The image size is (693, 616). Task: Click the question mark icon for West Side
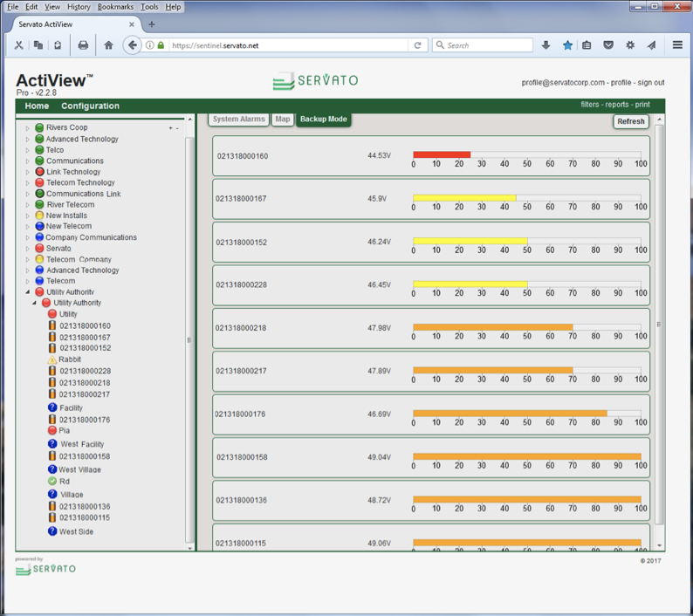pos(52,531)
